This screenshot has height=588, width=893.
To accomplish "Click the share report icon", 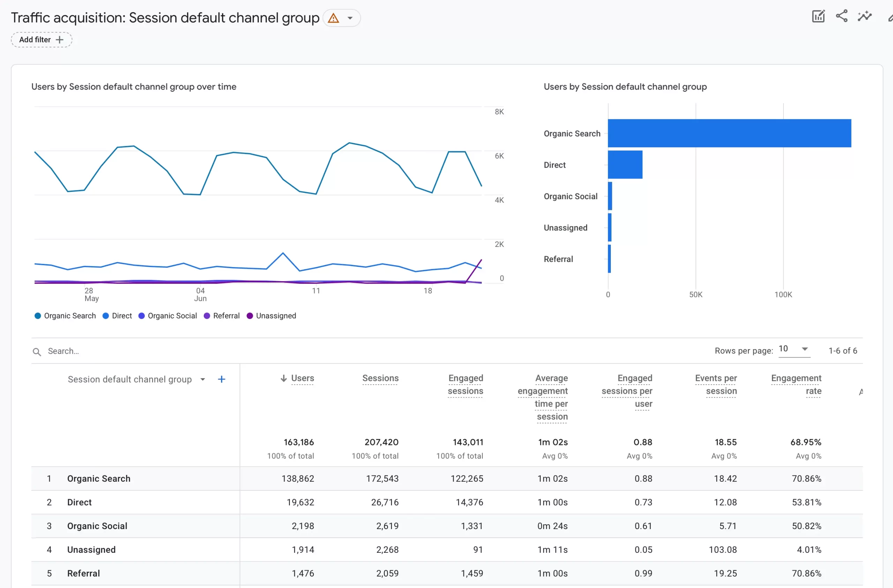I will pyautogui.click(x=842, y=16).
